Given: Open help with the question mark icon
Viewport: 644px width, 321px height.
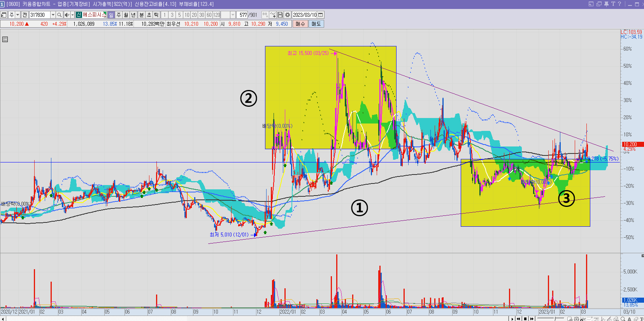Looking at the screenshot, I should click(619, 4).
